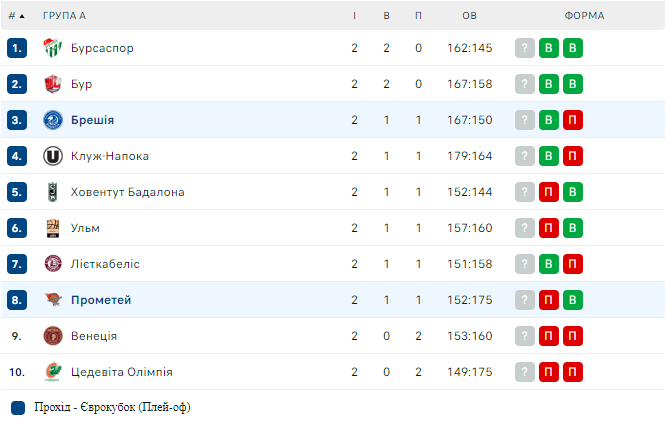
Task: Open the Брешія team name link
Action: tap(92, 120)
